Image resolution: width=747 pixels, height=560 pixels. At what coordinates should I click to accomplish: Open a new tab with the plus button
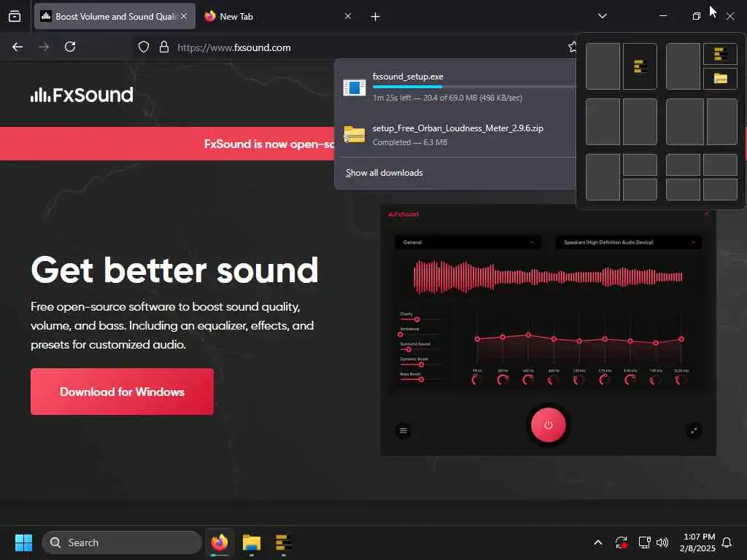click(376, 17)
